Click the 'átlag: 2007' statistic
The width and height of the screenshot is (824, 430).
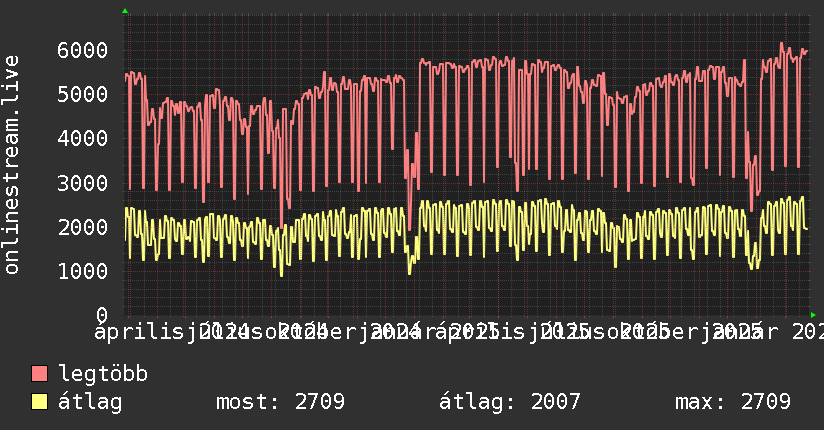pyautogui.click(x=510, y=402)
